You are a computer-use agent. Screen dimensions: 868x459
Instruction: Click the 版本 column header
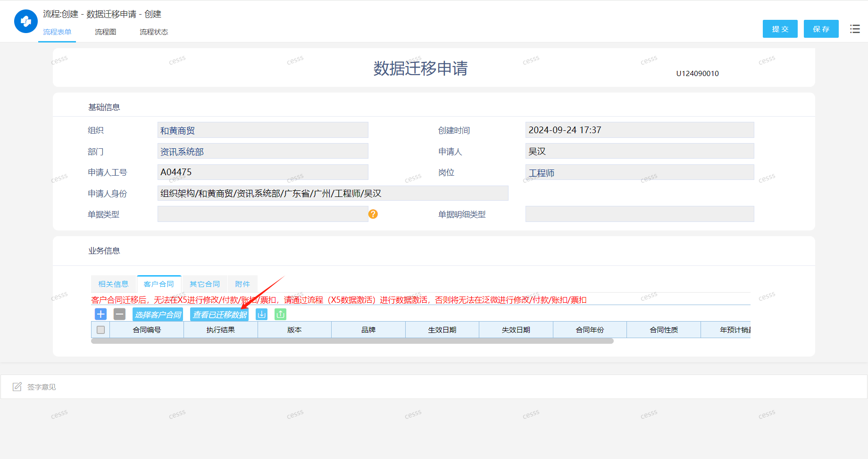[x=294, y=330]
